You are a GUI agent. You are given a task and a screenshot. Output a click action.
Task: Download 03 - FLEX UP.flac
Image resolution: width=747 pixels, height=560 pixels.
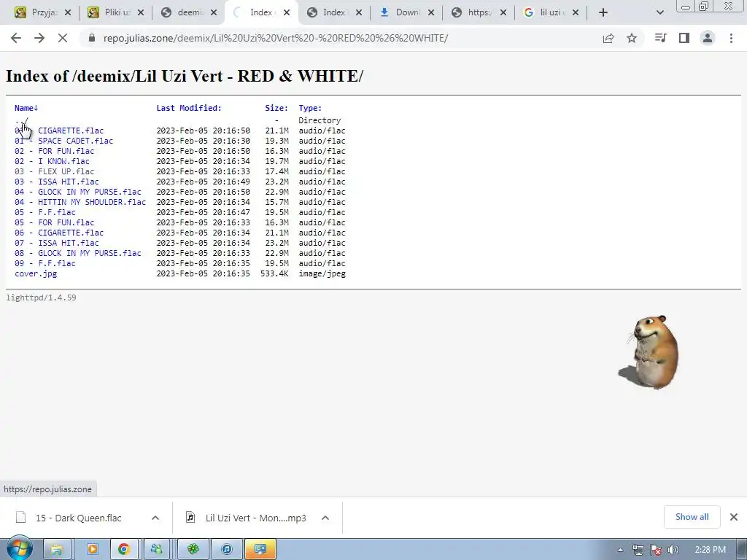54,171
